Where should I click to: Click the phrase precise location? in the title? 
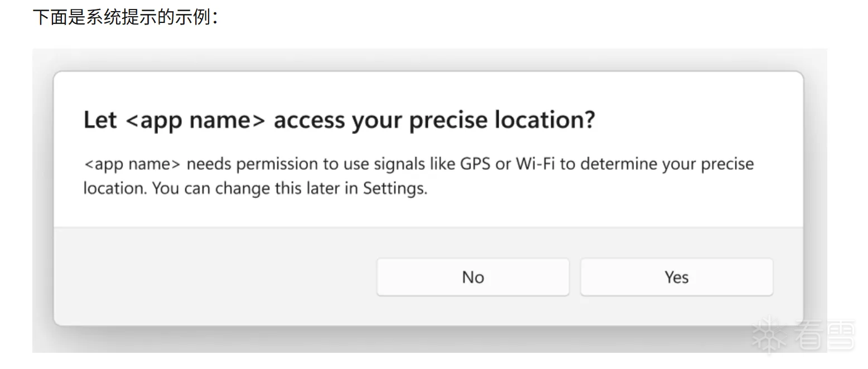click(501, 120)
